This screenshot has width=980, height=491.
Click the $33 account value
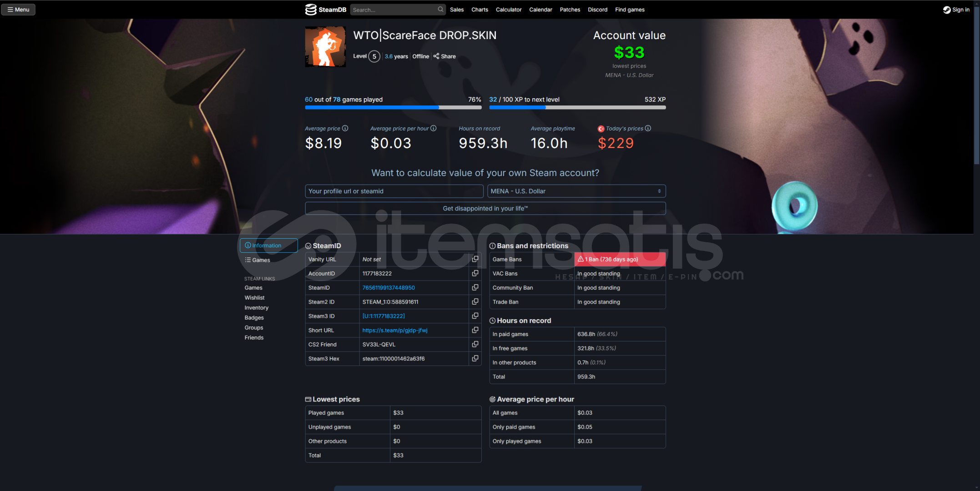coord(629,53)
